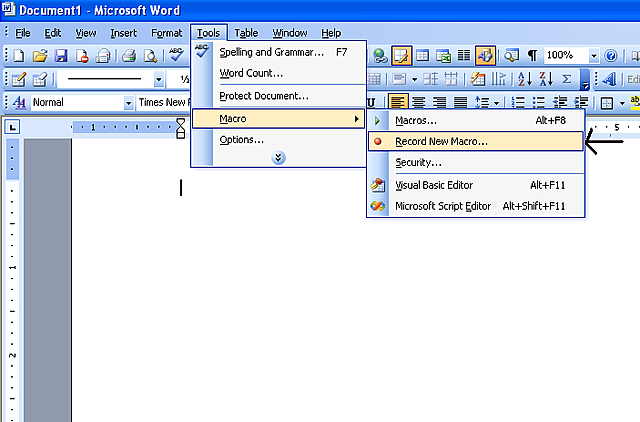Click the AutoSum sigma icon
This screenshot has height=422, width=640.
[567, 79]
